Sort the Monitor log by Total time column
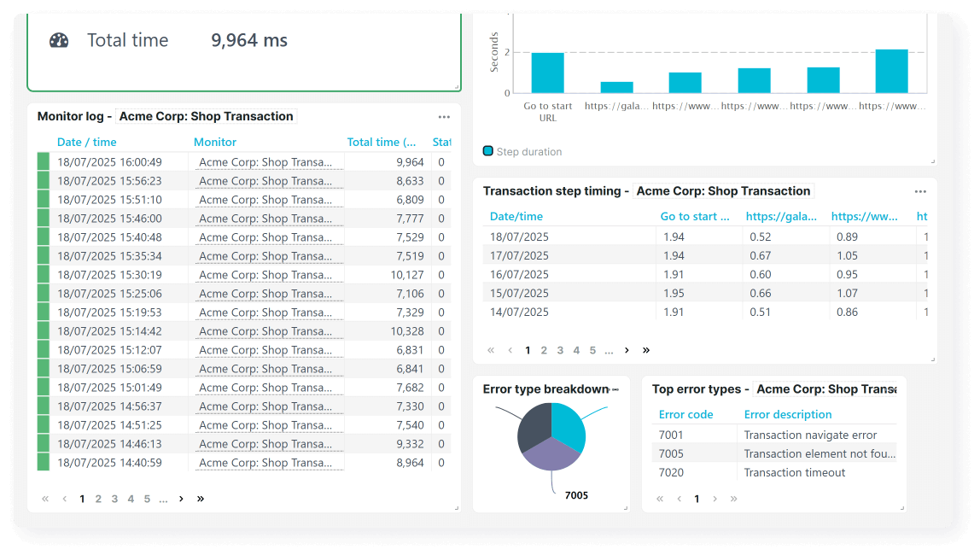Image resolution: width=980 pixels, height=555 pixels. coord(381,142)
